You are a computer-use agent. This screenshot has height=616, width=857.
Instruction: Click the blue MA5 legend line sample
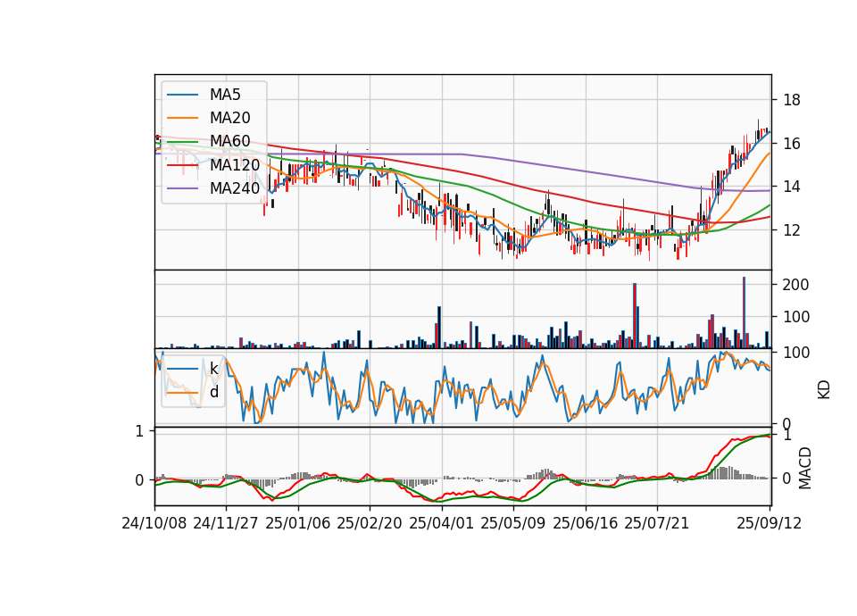tap(182, 96)
